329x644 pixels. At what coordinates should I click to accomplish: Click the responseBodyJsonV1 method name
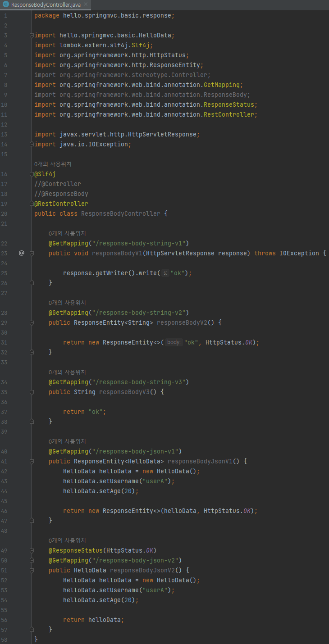pyautogui.click(x=200, y=461)
